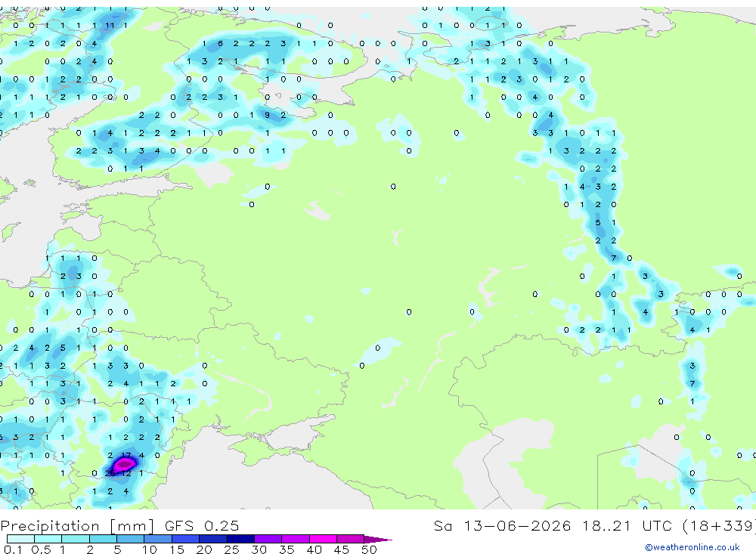Click the legend label '15'
The image size is (756, 554).
176,549
